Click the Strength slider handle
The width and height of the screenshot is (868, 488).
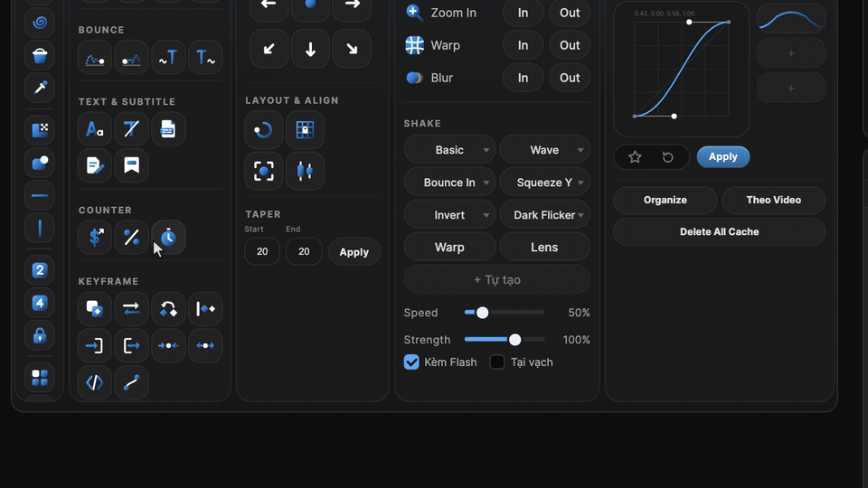(514, 340)
